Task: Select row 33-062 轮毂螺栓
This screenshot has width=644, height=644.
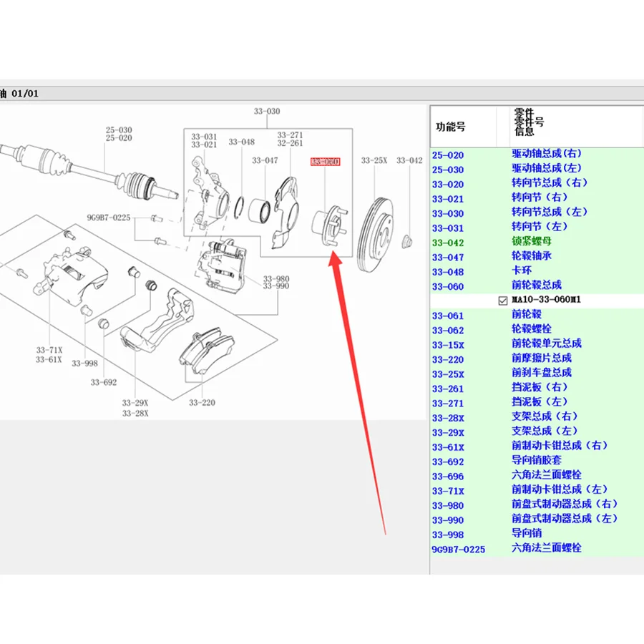Action: click(x=537, y=330)
